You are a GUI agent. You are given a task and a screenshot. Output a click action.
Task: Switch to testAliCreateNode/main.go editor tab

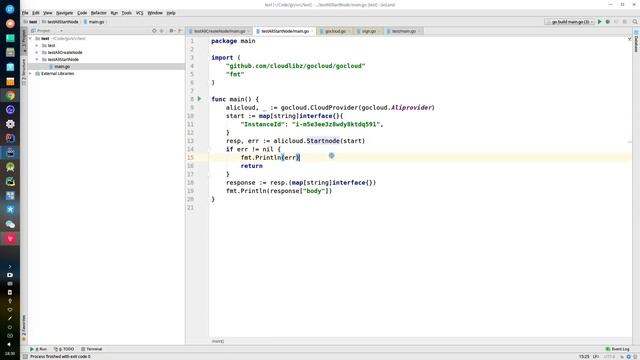click(x=220, y=31)
